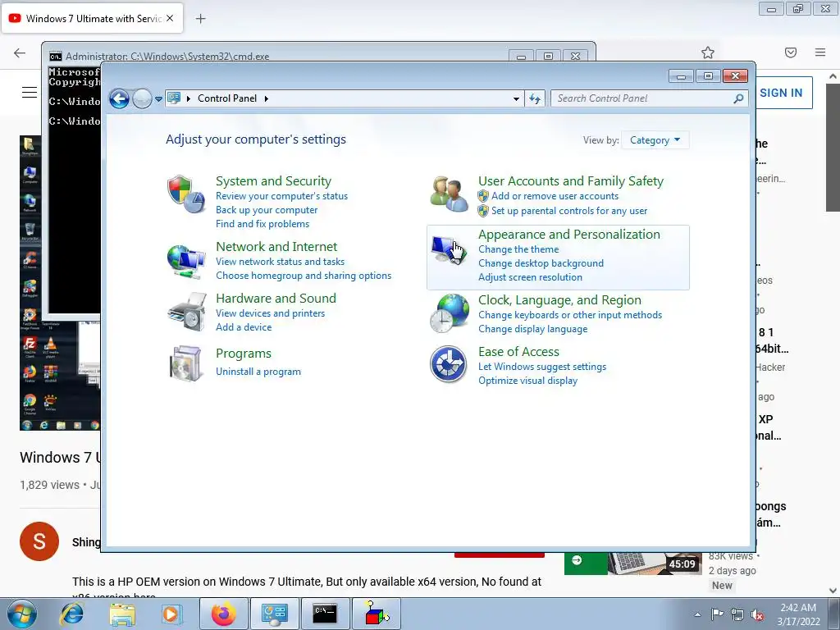The height and width of the screenshot is (630, 840).
Task: Show hidden system tray icons
Action: [x=697, y=614]
